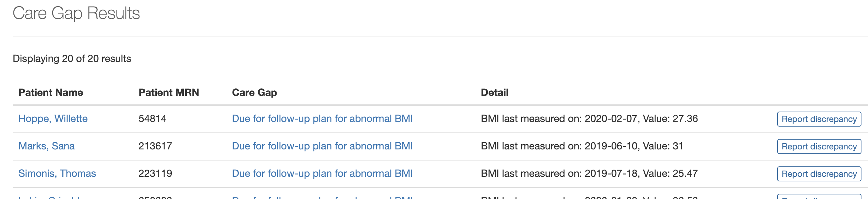Click the Care Gap column header
Image resolution: width=868 pixels, height=199 pixels.
(x=254, y=93)
